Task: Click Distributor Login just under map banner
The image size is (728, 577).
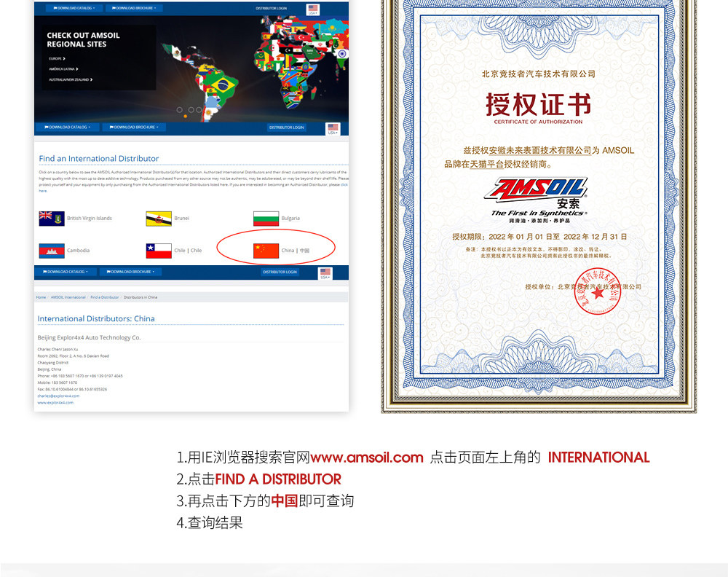Action: pyautogui.click(x=286, y=127)
